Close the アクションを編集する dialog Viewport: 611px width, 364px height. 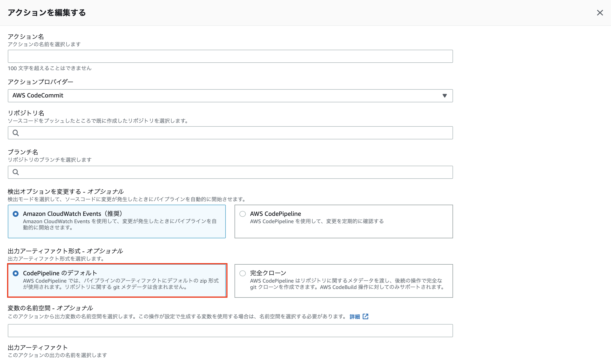tap(600, 13)
